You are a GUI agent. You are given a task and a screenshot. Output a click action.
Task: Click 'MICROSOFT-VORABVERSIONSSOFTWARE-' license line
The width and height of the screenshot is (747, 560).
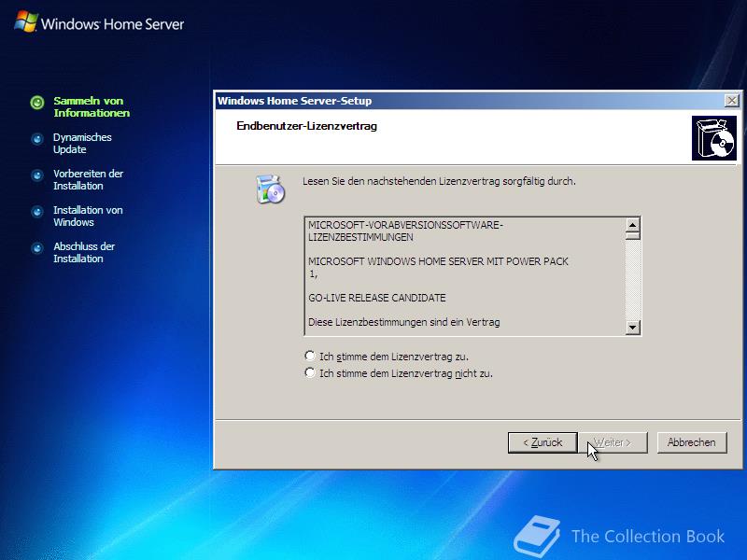[405, 225]
